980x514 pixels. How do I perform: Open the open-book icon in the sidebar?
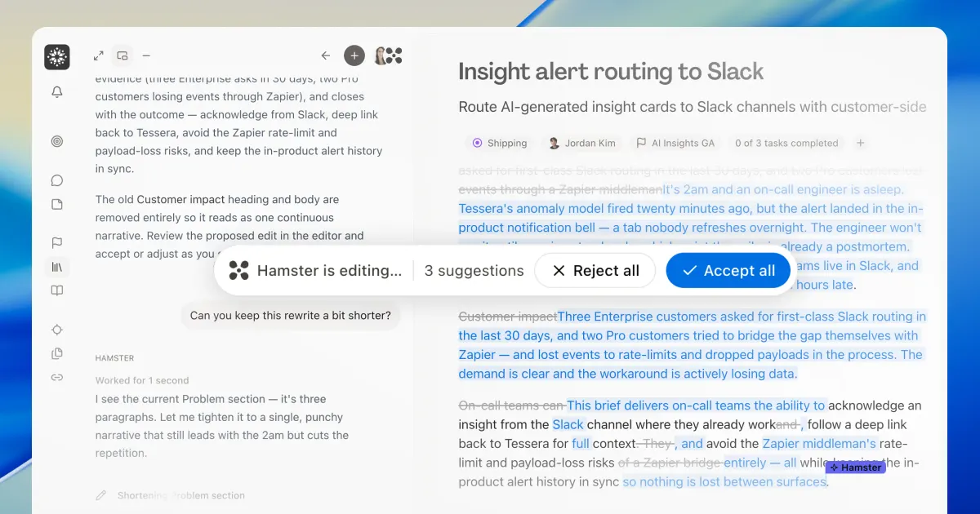(57, 290)
